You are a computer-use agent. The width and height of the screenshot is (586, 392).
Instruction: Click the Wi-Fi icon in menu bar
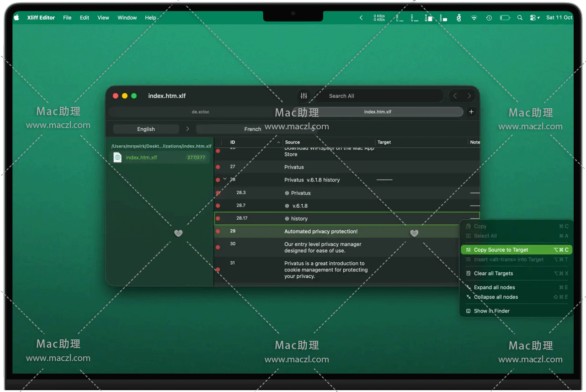pyautogui.click(x=474, y=18)
